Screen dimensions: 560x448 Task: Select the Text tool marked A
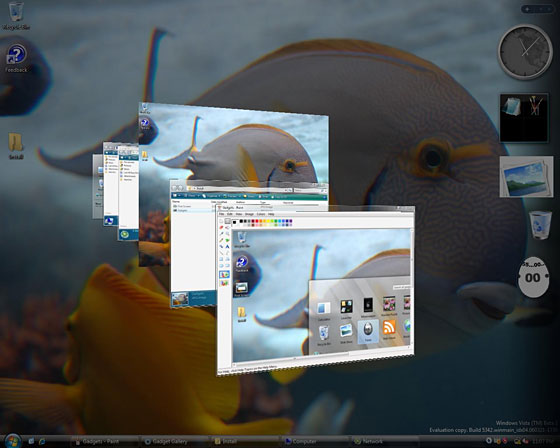[x=228, y=247]
